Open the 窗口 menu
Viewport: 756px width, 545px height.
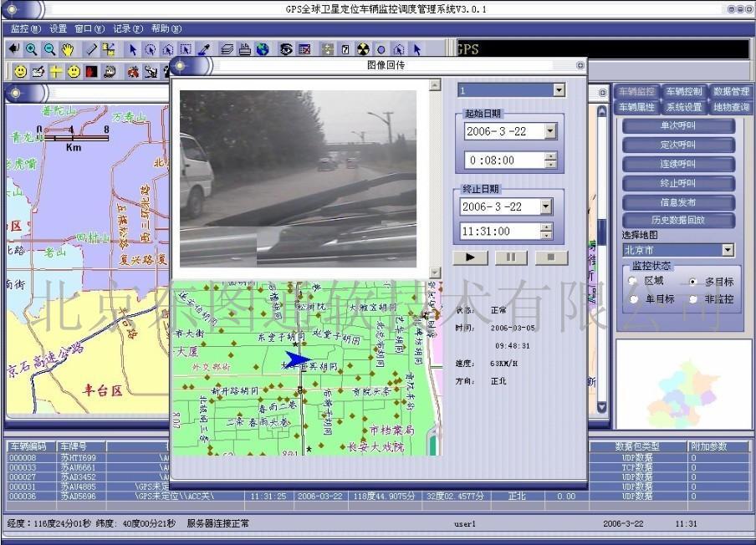click(x=89, y=29)
